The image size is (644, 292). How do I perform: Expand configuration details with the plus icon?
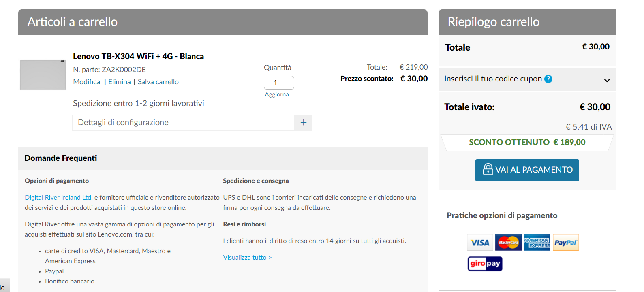coord(303,123)
